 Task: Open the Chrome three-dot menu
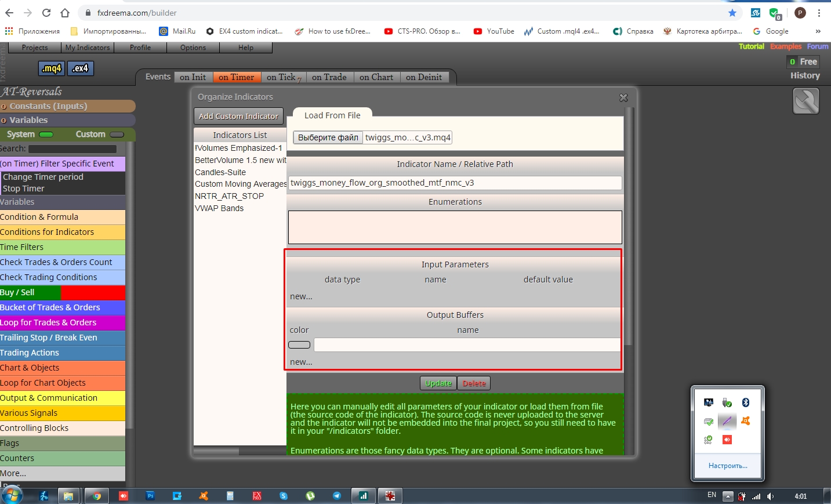(819, 13)
